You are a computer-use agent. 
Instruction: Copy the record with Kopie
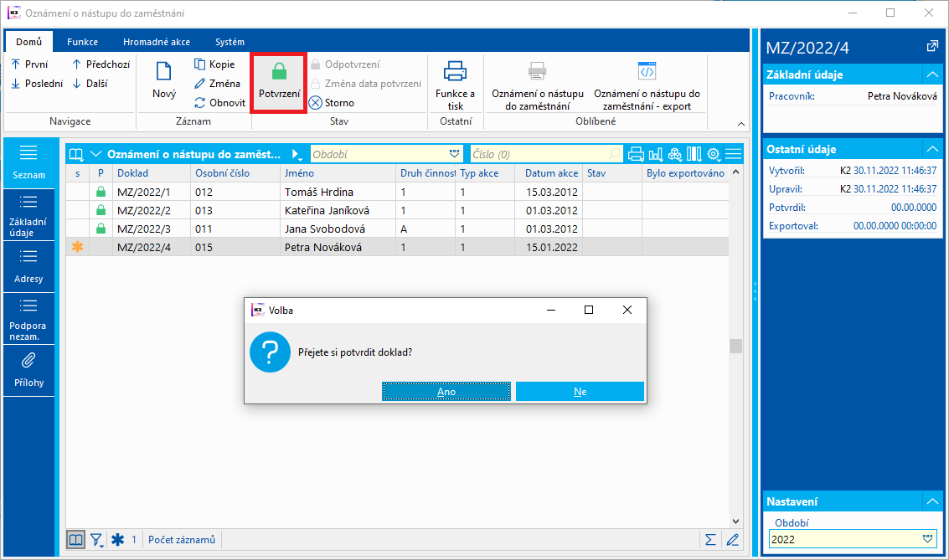pyautogui.click(x=214, y=64)
